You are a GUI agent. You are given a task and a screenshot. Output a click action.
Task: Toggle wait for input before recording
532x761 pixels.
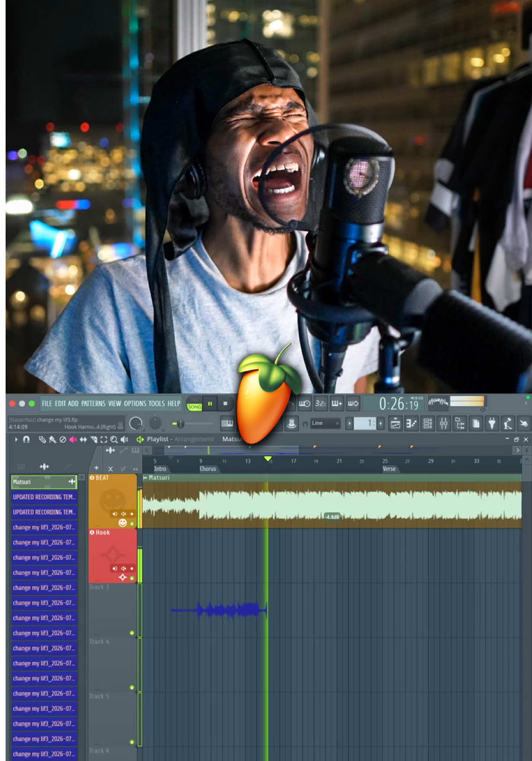pos(305,404)
